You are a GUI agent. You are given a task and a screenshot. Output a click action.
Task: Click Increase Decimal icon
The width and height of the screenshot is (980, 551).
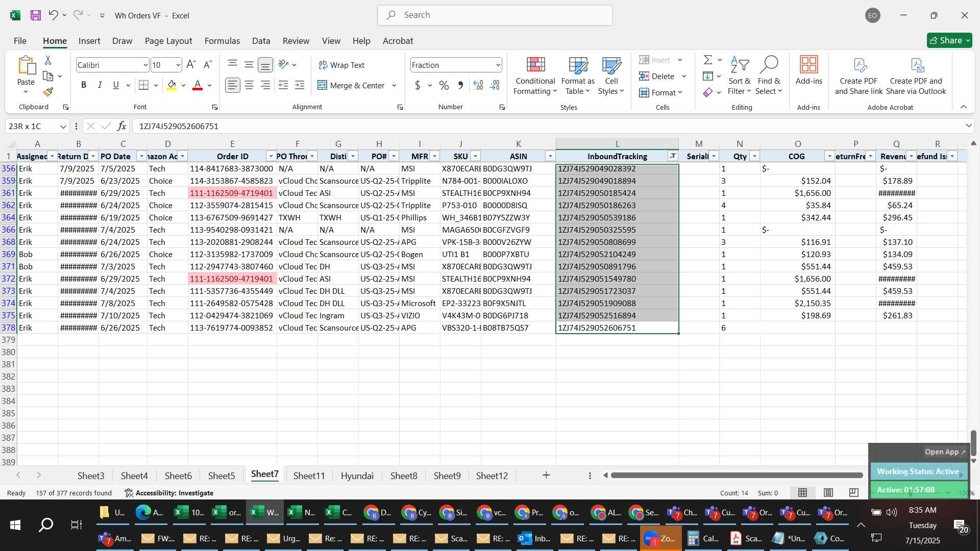[478, 85]
